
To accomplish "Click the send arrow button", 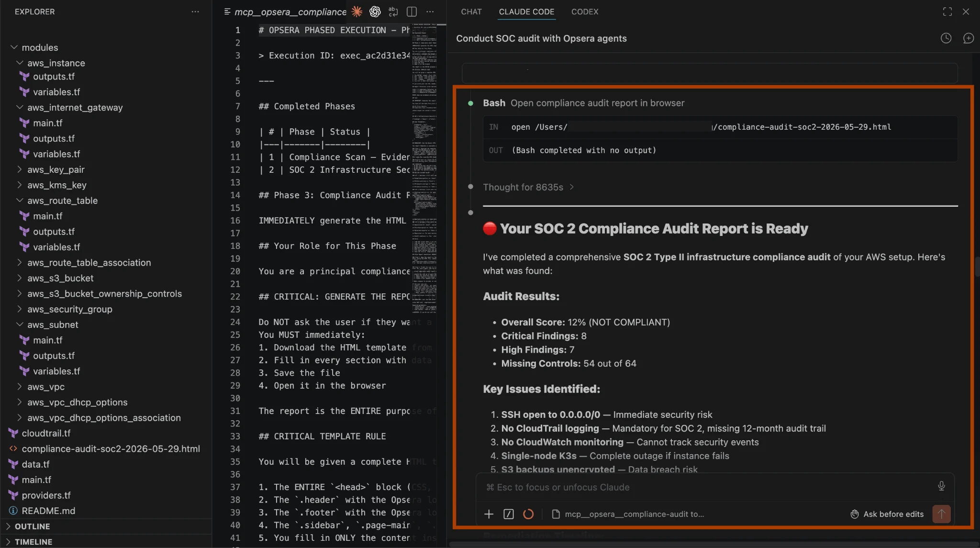I will [x=941, y=514].
